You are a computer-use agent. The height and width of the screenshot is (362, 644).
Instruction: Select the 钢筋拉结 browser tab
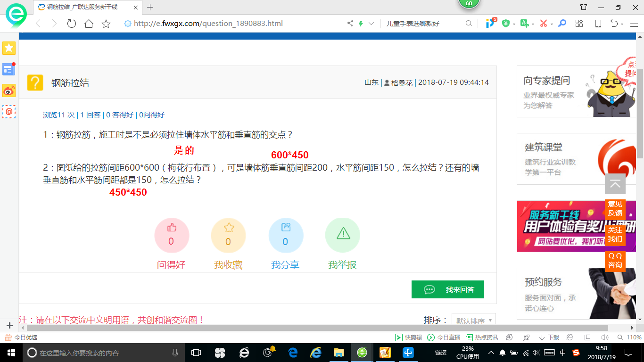coord(87,7)
